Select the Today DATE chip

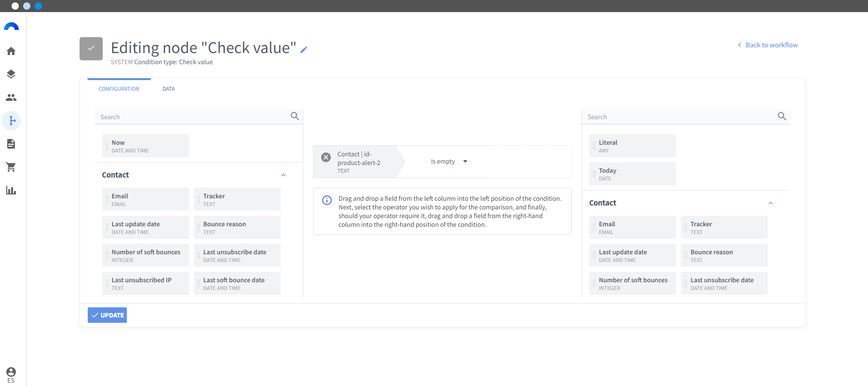[633, 174]
